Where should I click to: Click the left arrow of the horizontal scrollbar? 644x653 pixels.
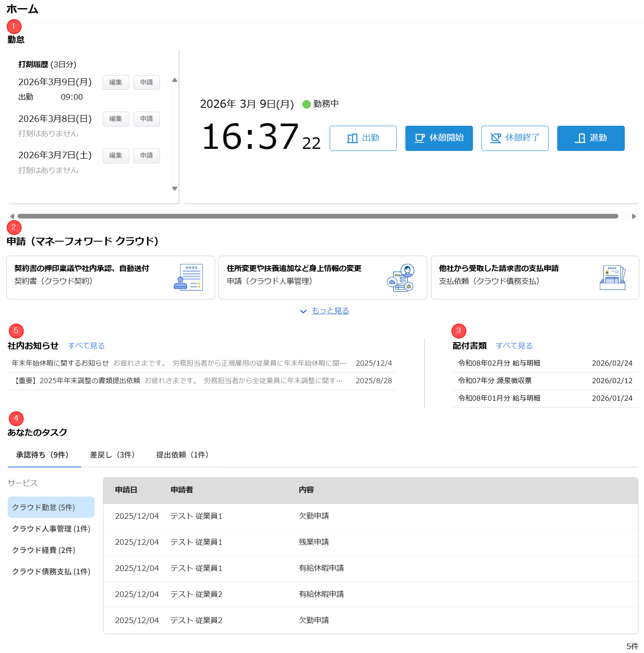coord(12,216)
